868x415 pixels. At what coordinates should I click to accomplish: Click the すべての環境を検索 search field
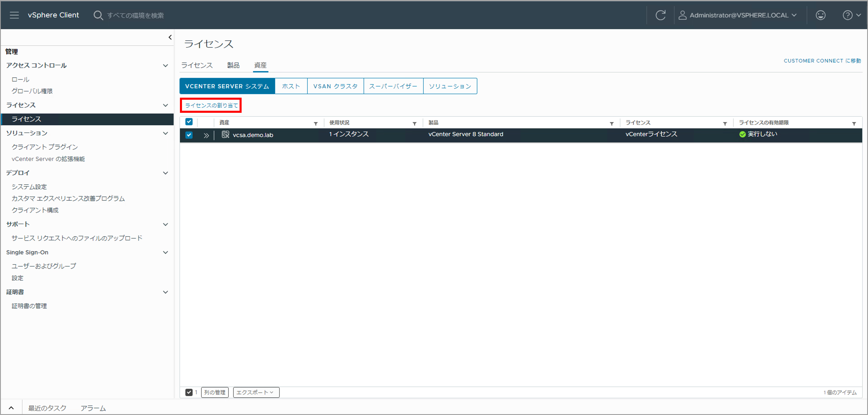point(135,16)
